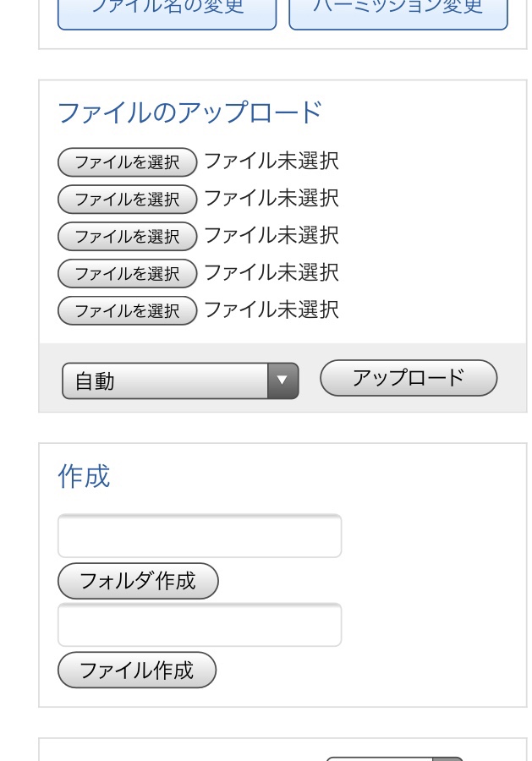Open the 自動 encoding dropdown
The width and height of the screenshot is (532, 761).
point(180,381)
